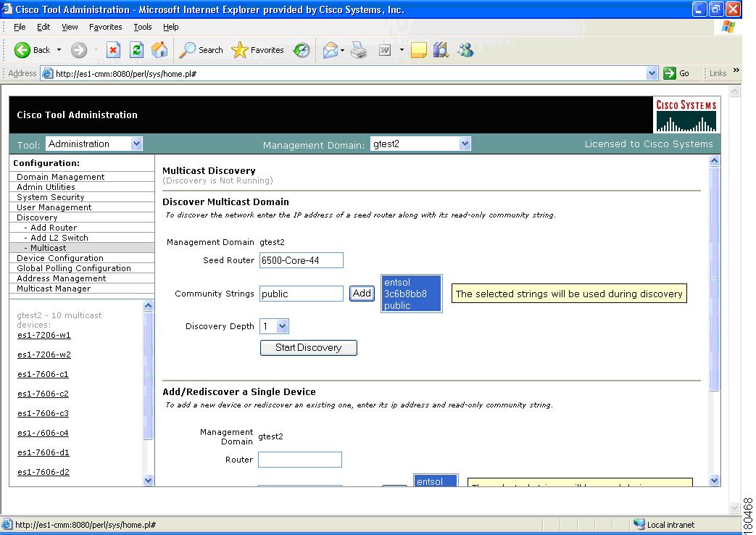The height and width of the screenshot is (535, 756).
Task: Open the Back button history dropdown arrow
Action: tap(59, 50)
